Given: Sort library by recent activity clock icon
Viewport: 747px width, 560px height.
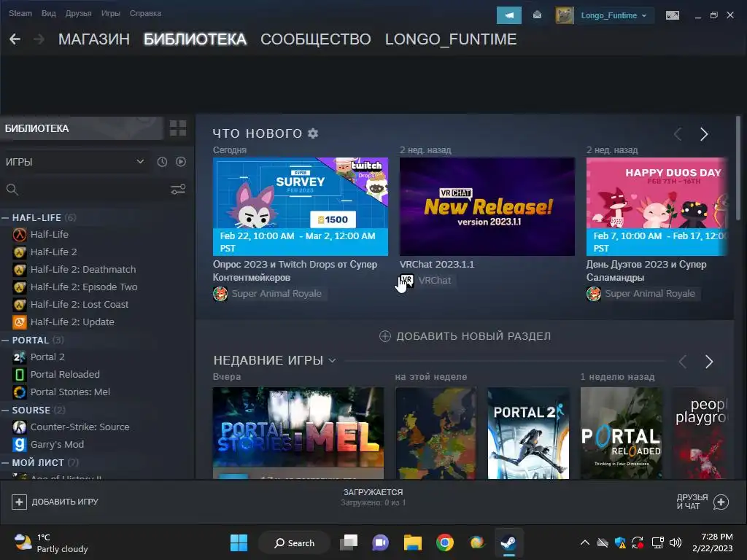Looking at the screenshot, I should (162, 162).
